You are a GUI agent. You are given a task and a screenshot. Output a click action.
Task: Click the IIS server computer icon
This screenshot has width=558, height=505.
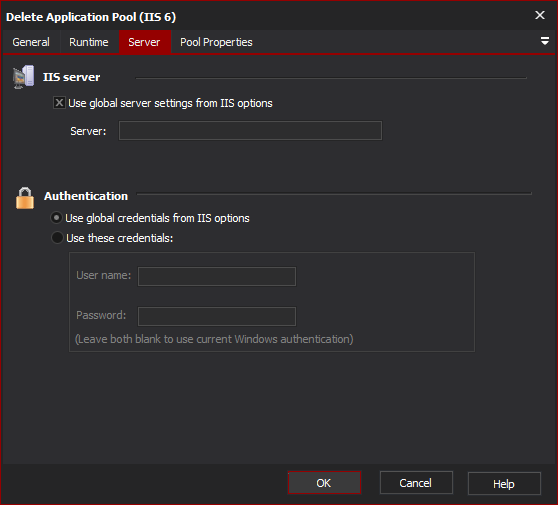point(23,77)
